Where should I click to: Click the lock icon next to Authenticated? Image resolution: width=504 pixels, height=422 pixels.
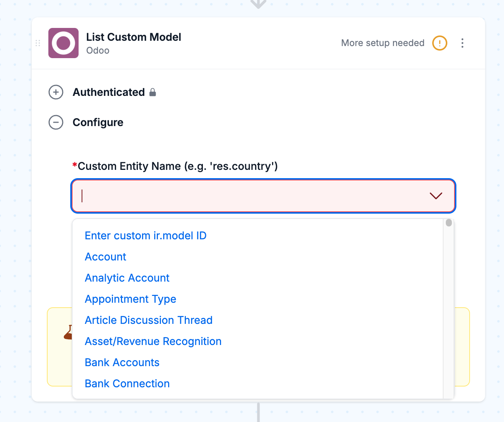pos(153,92)
